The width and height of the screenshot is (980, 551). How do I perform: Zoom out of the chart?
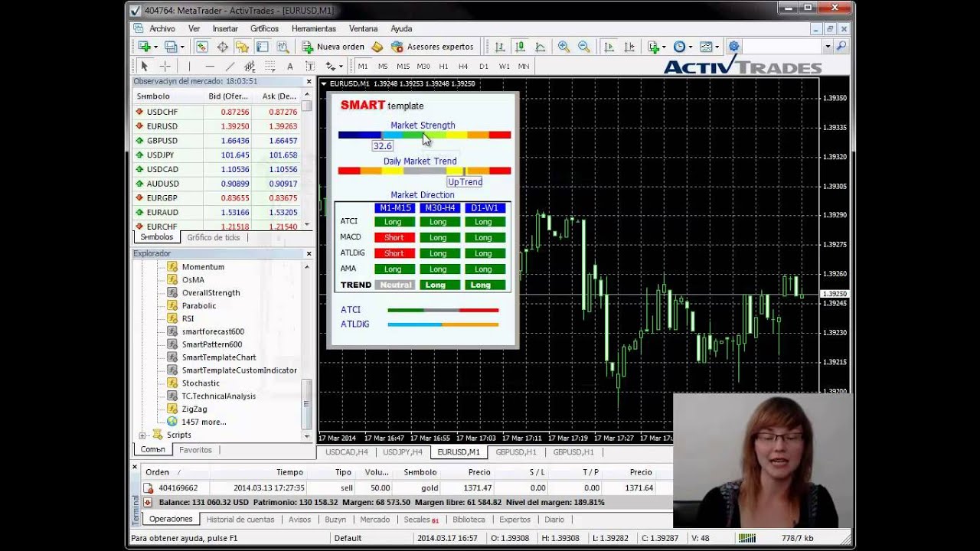pos(583,47)
